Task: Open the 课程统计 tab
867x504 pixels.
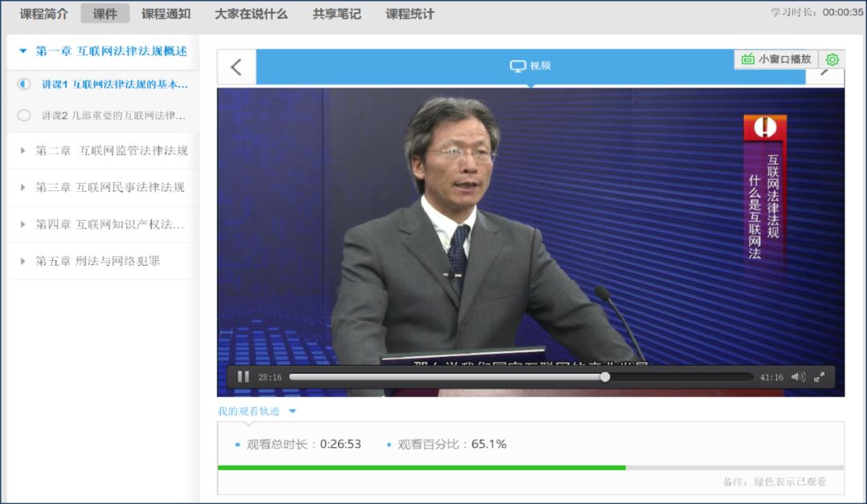Action: click(x=409, y=14)
